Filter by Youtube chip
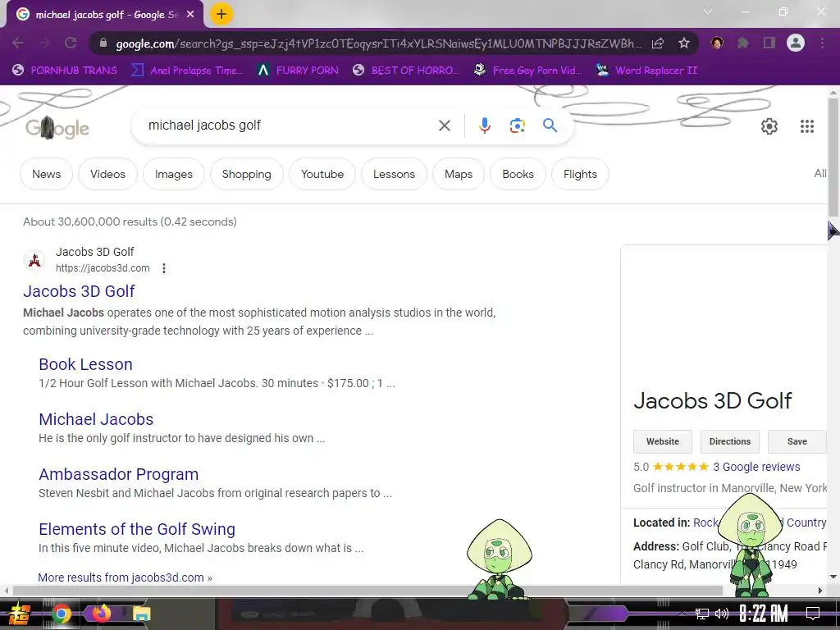Screen dimensions: 840x630 point(322,174)
